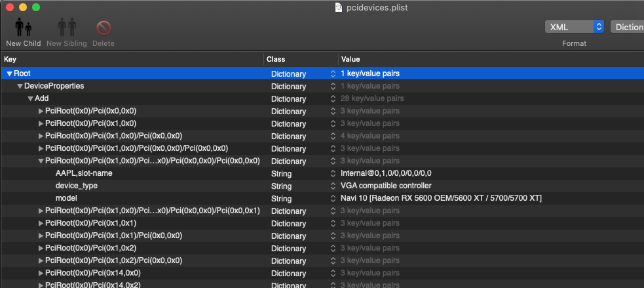Click String class of device_type row

click(x=281, y=186)
